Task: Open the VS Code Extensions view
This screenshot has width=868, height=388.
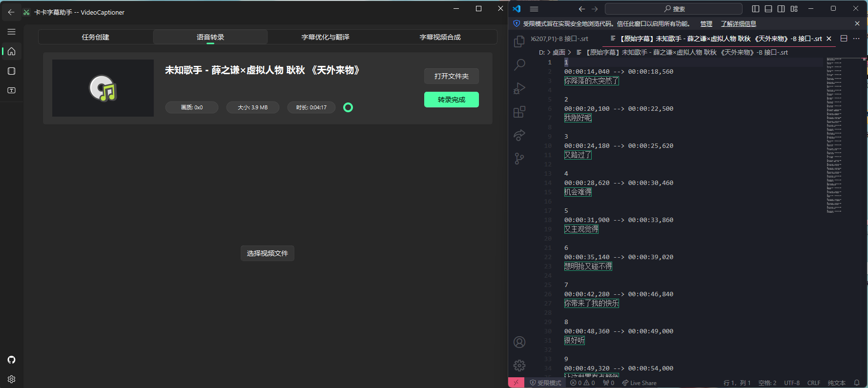Action: point(519,112)
